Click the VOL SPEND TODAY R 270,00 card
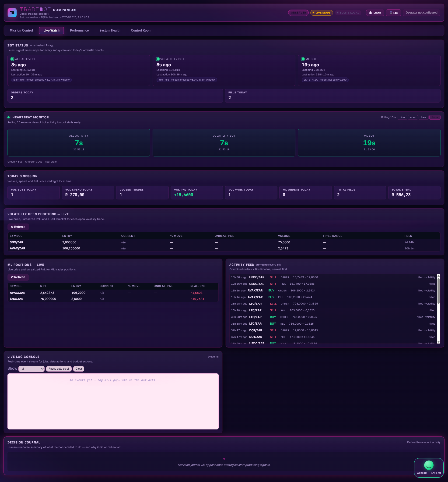 [88, 192]
